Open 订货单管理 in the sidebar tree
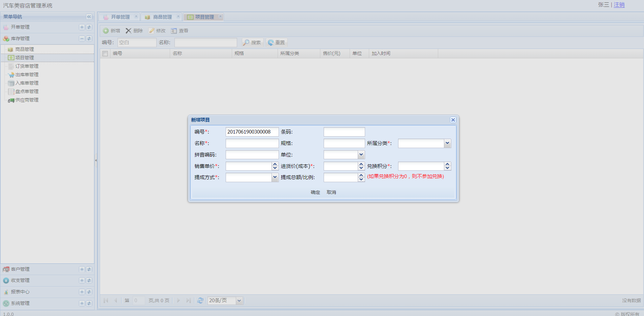Image resolution: width=644 pixels, height=316 pixels. point(27,66)
